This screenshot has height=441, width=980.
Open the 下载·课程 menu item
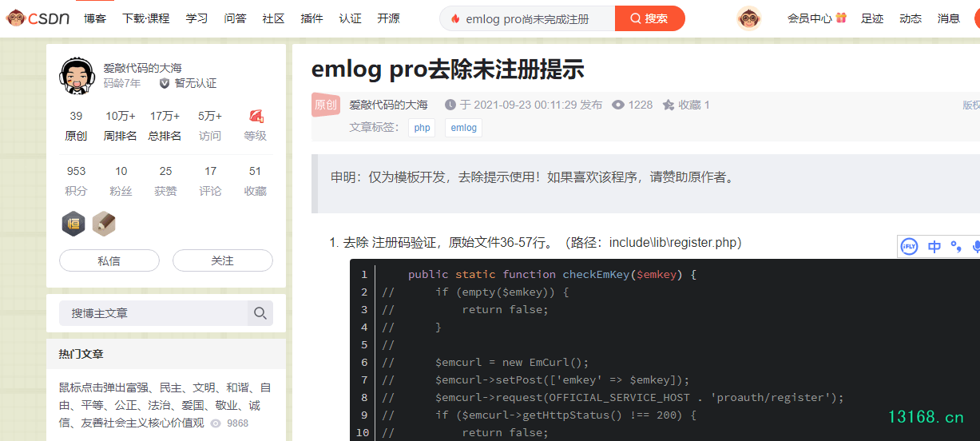tap(146, 18)
